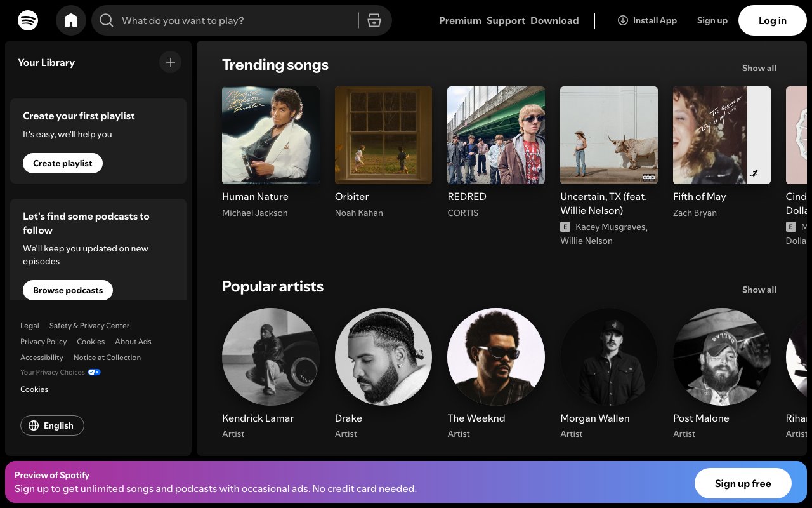This screenshot has height=508, width=812.
Task: Click Sign up free button
Action: coord(743,483)
